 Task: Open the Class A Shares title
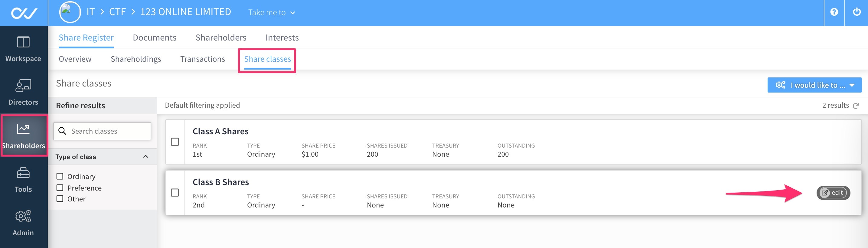point(220,131)
